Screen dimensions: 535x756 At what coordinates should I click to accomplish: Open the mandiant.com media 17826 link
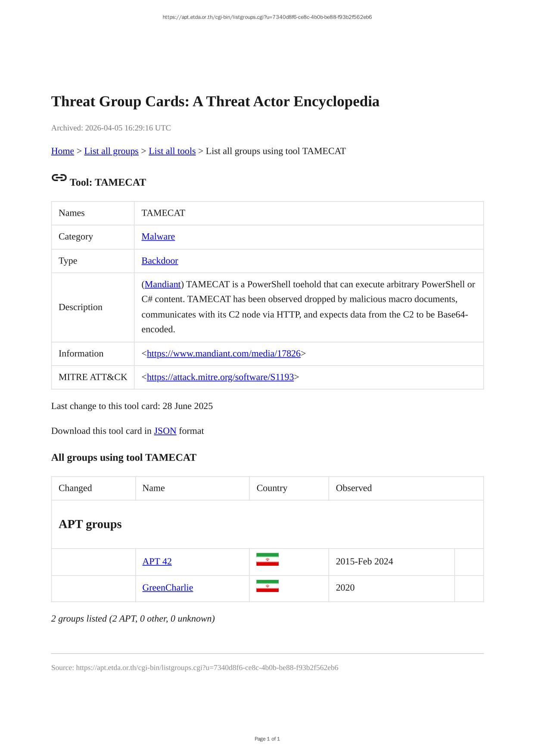(224, 354)
